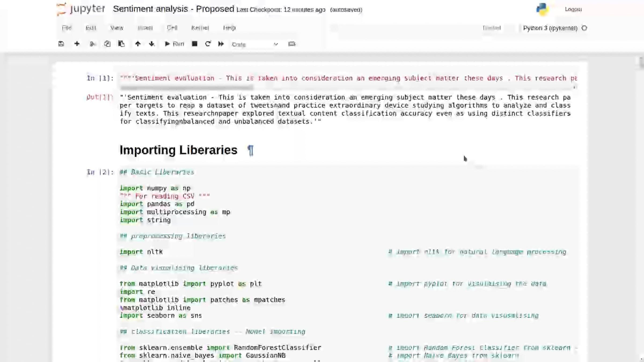The image size is (644, 362).
Task: Restart the kernel and run all cells
Action: [x=221, y=44]
